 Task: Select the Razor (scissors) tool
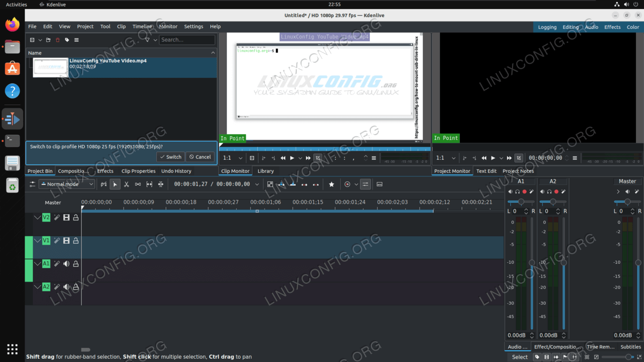click(x=126, y=184)
